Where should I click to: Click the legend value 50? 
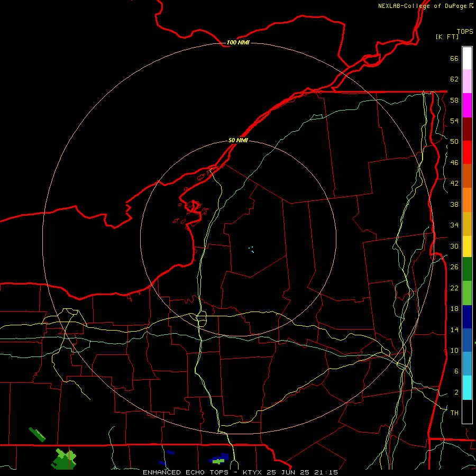tap(454, 142)
